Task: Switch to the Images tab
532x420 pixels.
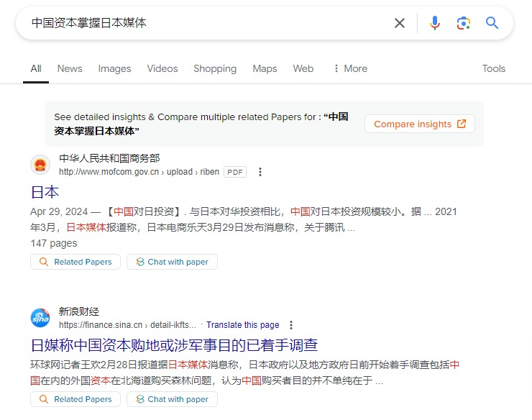Action: tap(115, 68)
